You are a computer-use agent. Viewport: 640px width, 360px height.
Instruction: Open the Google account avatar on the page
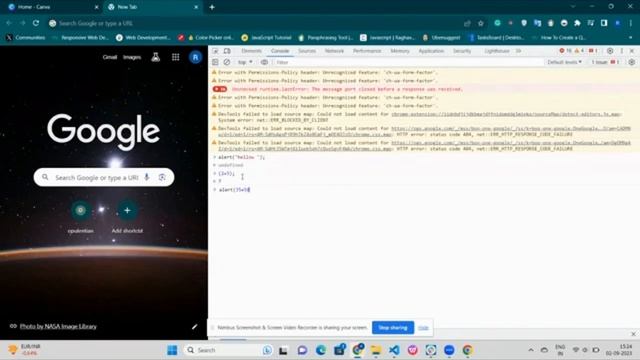196,57
